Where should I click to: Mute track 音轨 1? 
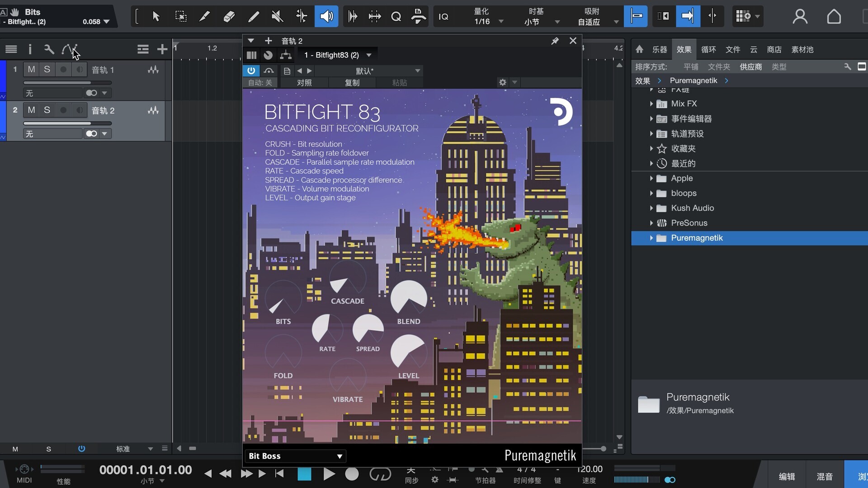coord(31,70)
